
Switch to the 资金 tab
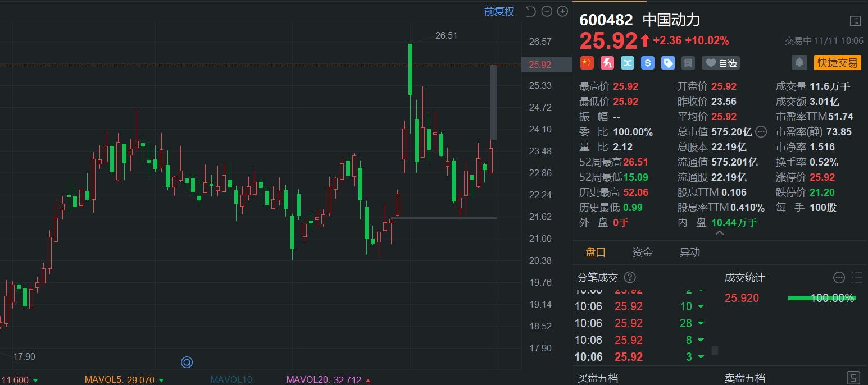[642, 253]
